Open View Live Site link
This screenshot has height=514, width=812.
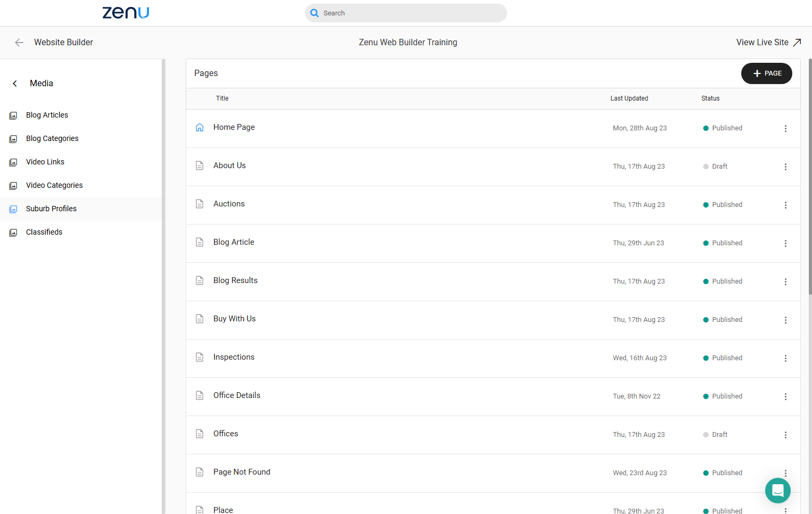(768, 43)
